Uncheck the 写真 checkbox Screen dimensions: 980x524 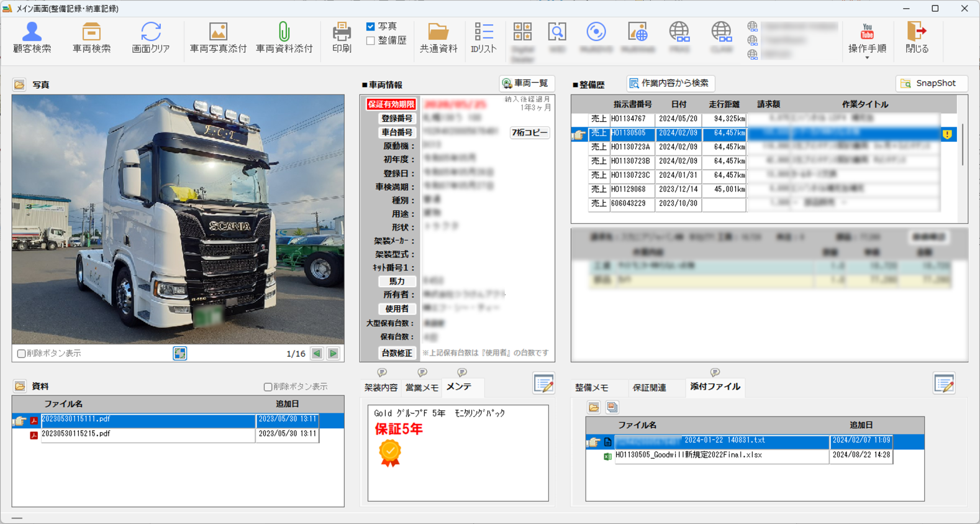pyautogui.click(x=371, y=27)
